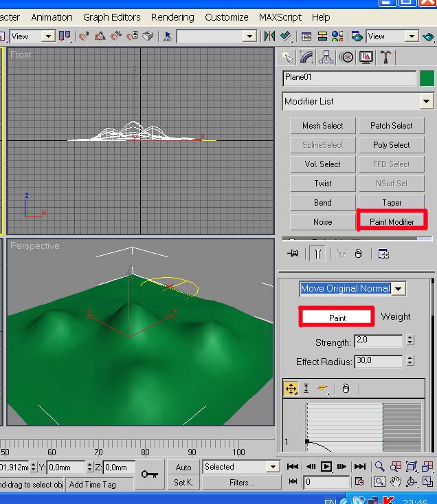Select the Pan hand tool
The image size is (437, 504).
pos(396,482)
